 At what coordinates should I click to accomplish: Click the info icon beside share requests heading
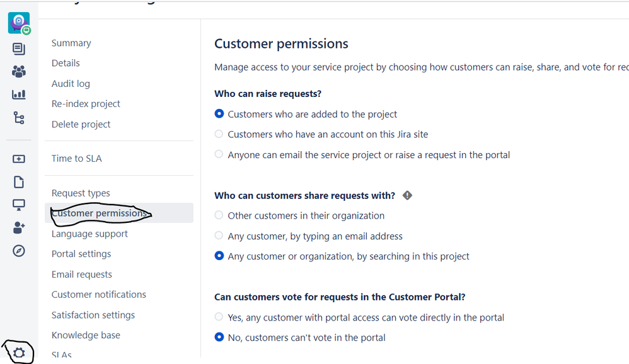click(407, 195)
